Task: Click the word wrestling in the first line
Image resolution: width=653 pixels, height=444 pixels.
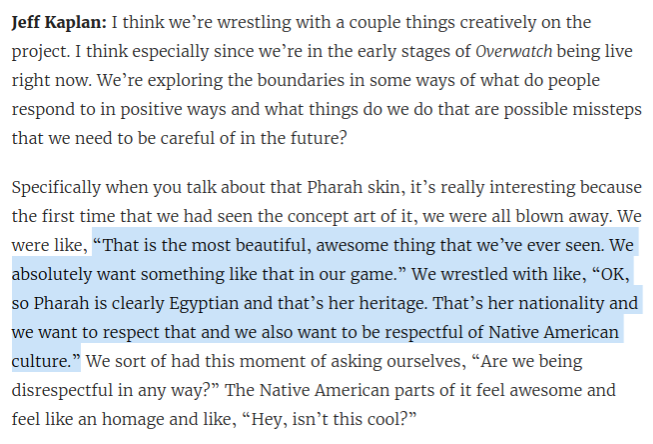Action: tap(254, 22)
